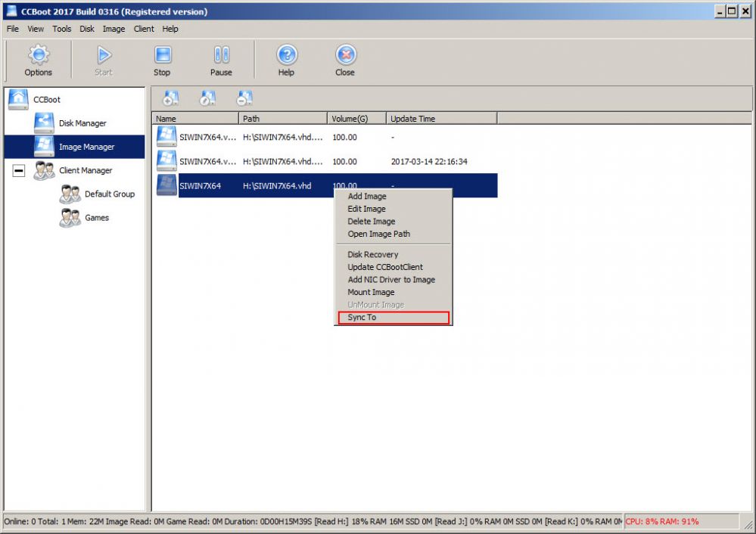Open the Help toolbar icon
The width and height of the screenshot is (756, 534).
pyautogui.click(x=287, y=54)
